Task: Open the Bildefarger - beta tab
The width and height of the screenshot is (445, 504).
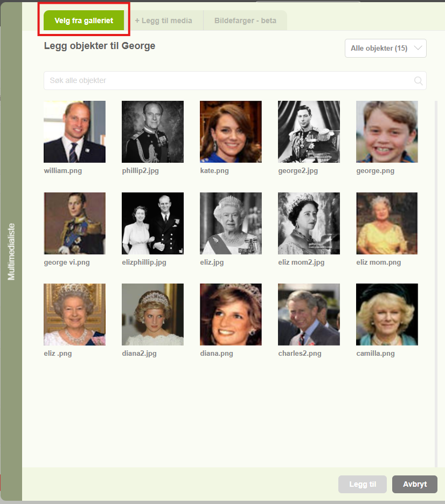Action: click(245, 20)
